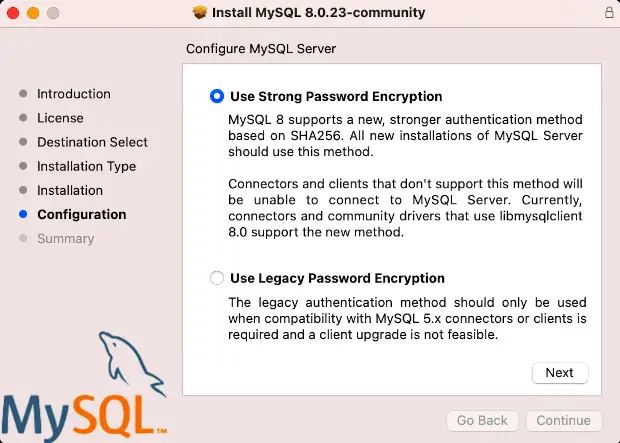Click the Introduction step in sidebar
Viewport: 620px width, 443px height.
pyautogui.click(x=73, y=94)
